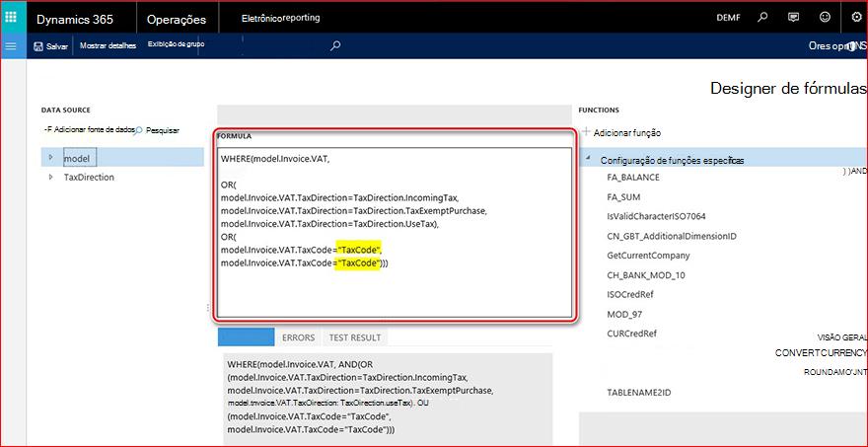Click the search magnifier in top bar

click(x=762, y=17)
